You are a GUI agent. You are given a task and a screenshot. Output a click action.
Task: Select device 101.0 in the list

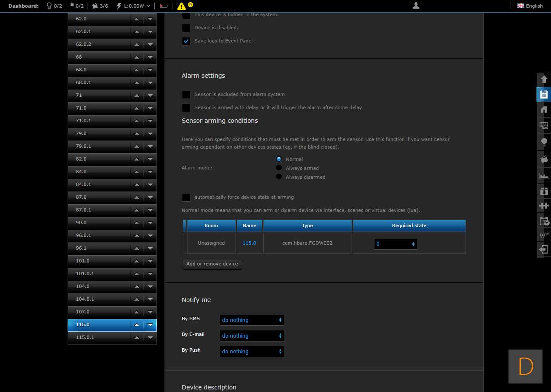tap(99, 261)
